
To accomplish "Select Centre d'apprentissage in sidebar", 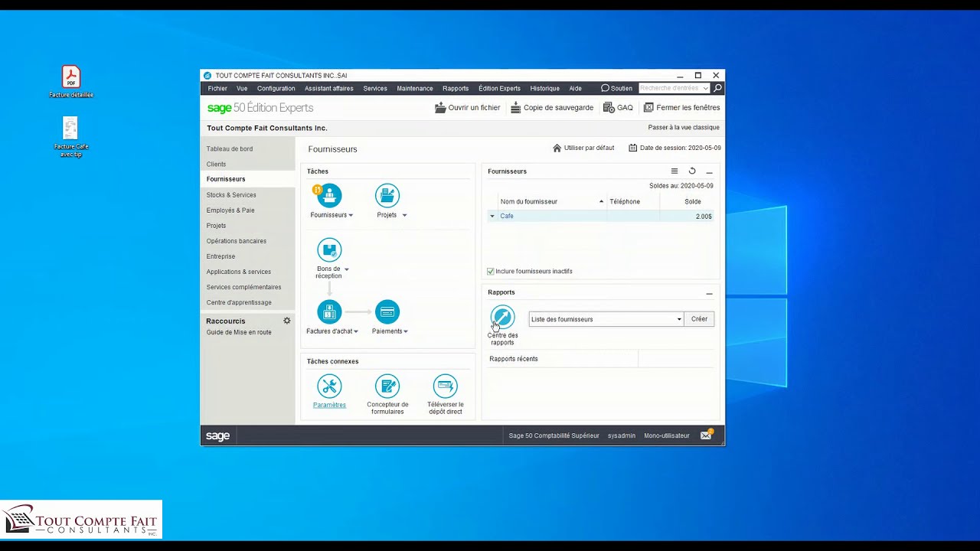I will [x=239, y=302].
